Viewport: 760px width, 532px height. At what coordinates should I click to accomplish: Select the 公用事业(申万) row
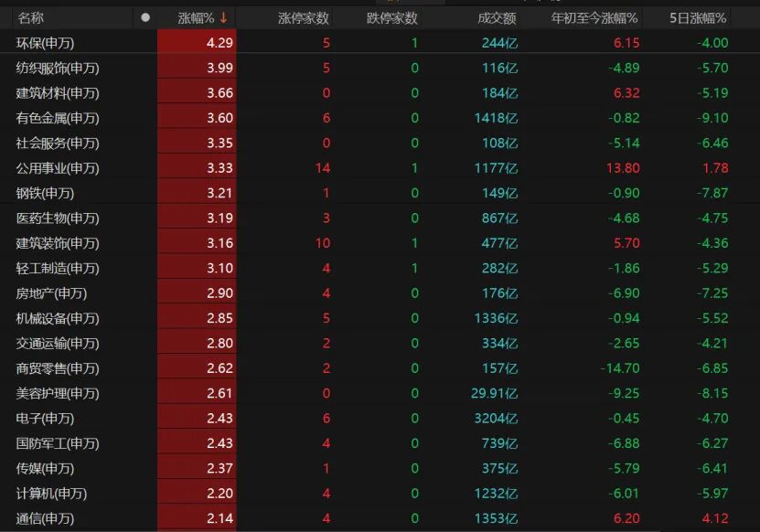pos(380,168)
